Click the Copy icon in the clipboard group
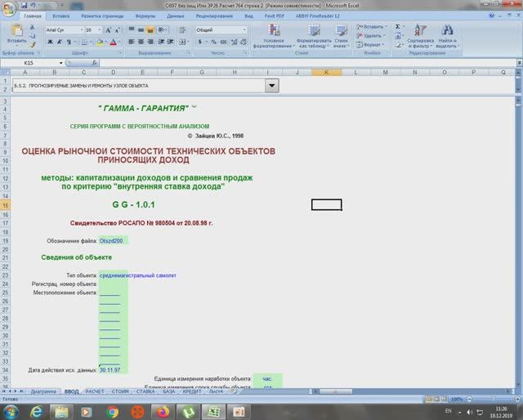This screenshot has height=420, width=523. click(x=32, y=36)
